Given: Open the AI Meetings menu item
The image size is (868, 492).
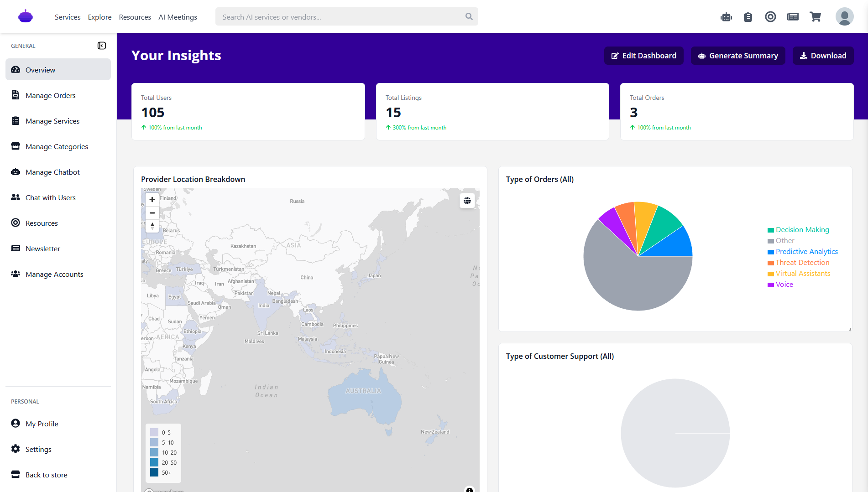Looking at the screenshot, I should pos(178,17).
